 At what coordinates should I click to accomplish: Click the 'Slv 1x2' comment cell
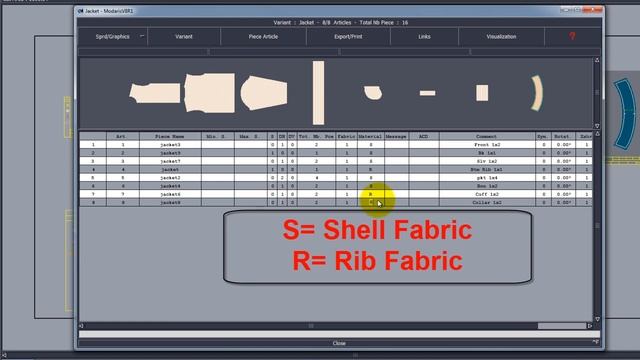click(x=487, y=161)
